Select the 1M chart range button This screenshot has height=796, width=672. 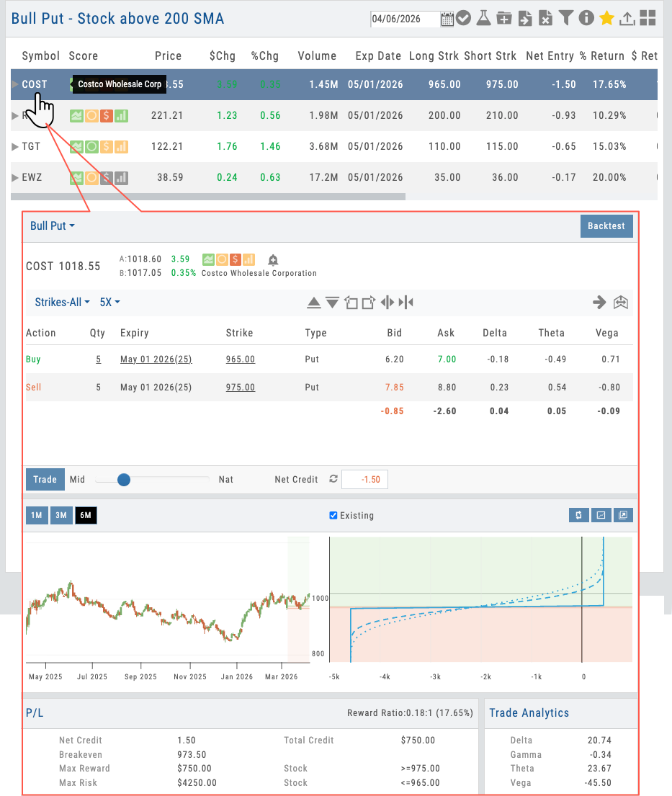pyautogui.click(x=37, y=515)
